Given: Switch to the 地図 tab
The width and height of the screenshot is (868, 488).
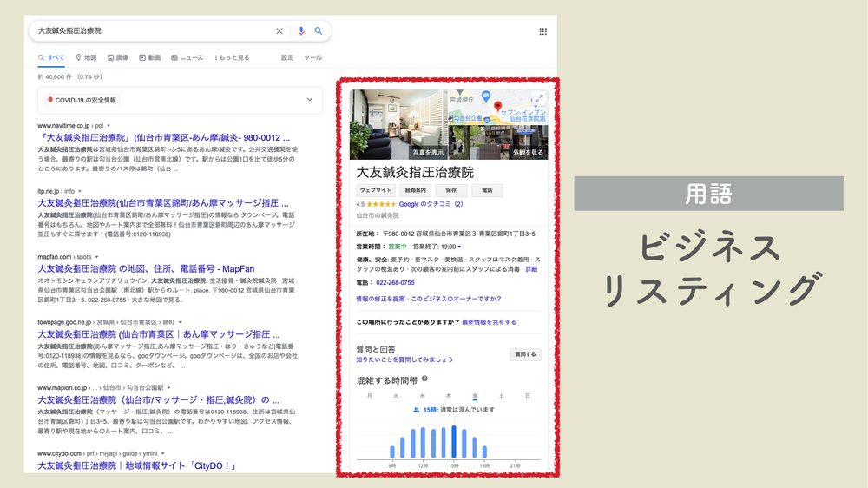Looking at the screenshot, I should [x=86, y=57].
